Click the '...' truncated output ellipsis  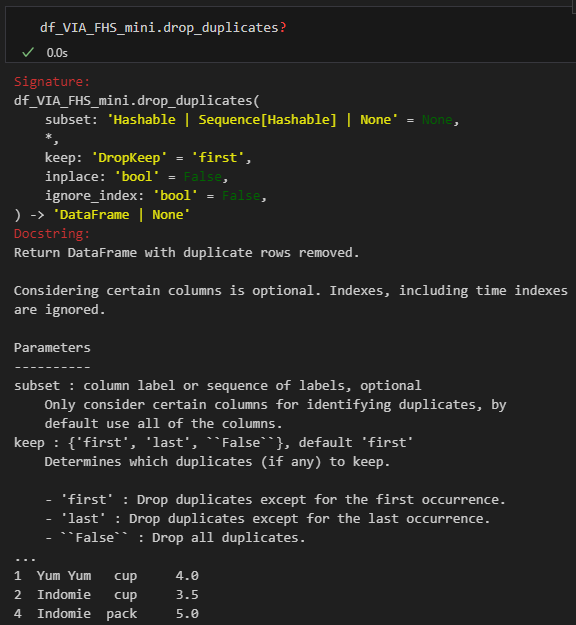(25, 558)
